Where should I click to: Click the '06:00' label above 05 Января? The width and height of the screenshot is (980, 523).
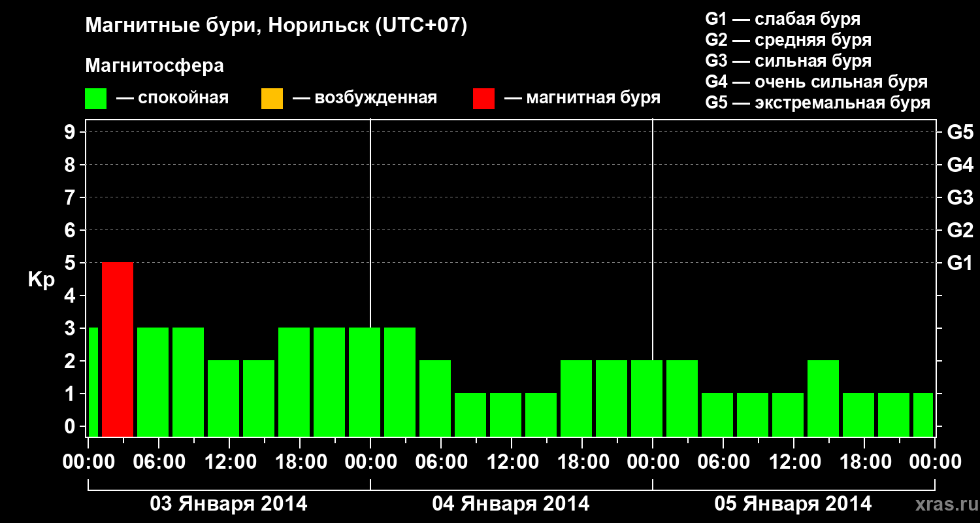pos(723,462)
